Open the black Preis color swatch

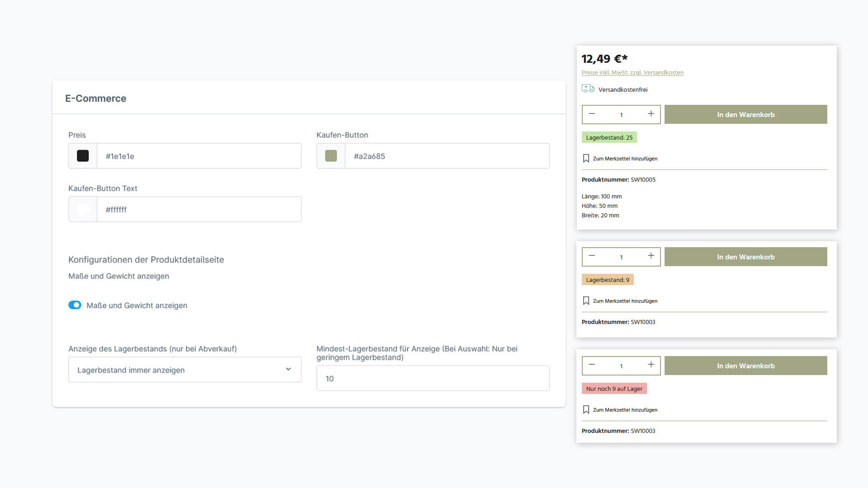tap(83, 156)
